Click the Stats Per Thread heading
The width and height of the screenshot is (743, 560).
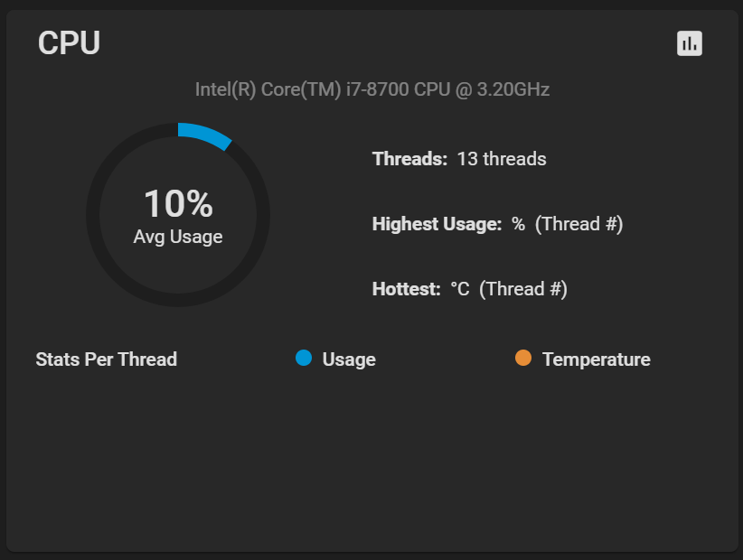[107, 359]
